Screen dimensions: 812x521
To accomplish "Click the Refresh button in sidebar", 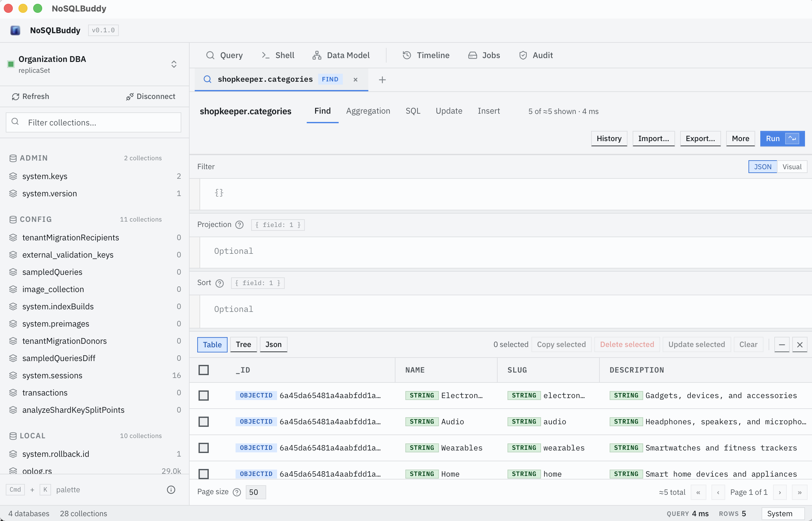I will (30, 96).
